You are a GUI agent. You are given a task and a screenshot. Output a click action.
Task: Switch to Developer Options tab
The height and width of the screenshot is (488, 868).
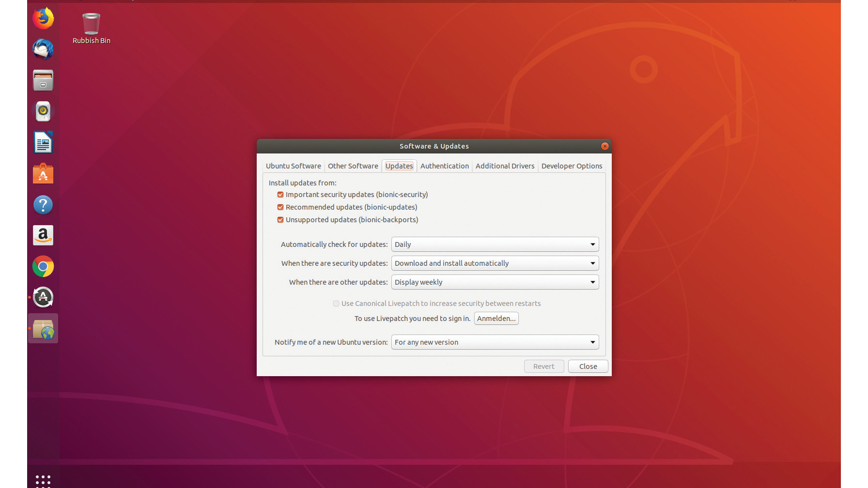572,166
